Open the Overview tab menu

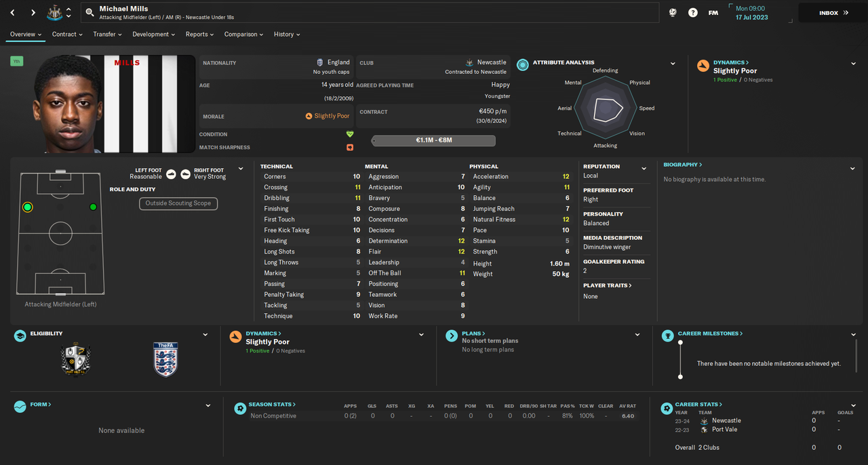pos(25,35)
